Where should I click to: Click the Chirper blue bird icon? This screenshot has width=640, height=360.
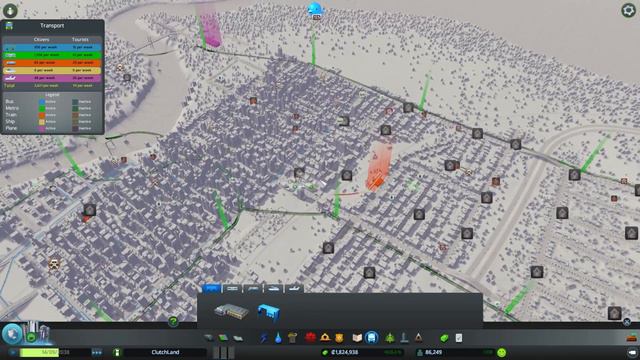315,8
